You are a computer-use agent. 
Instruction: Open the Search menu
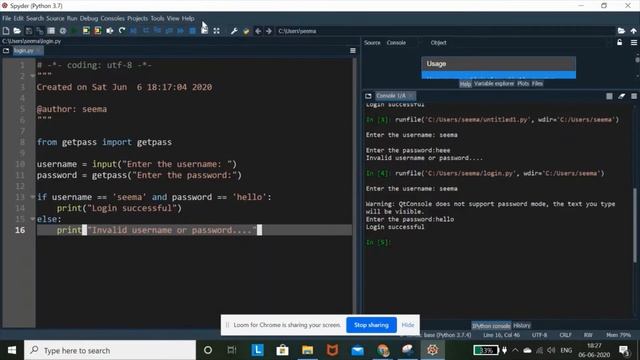35,18
